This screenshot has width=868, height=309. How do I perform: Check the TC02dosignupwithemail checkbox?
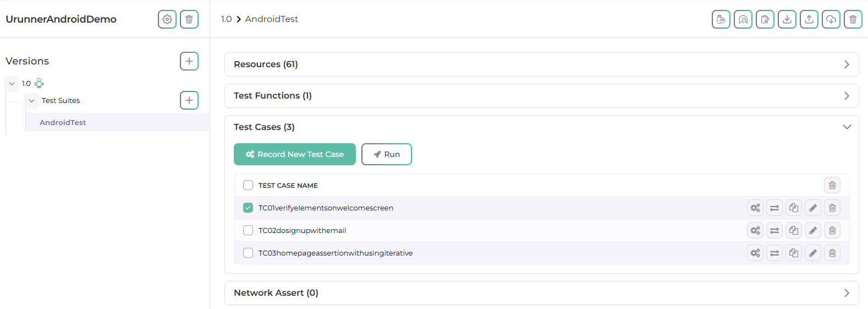click(248, 230)
